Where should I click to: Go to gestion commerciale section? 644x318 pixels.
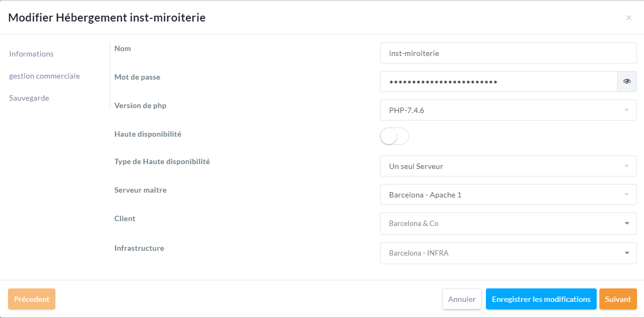click(x=45, y=76)
